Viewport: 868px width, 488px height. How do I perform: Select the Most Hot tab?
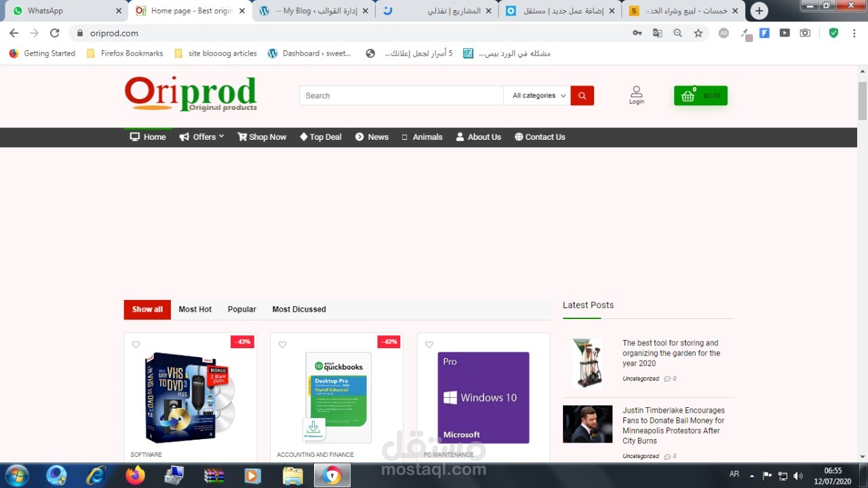(195, 309)
